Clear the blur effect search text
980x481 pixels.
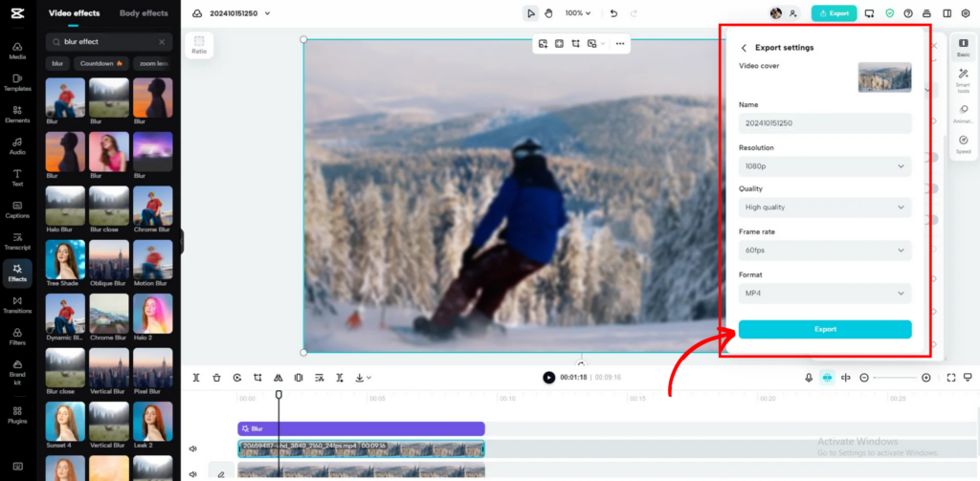162,42
